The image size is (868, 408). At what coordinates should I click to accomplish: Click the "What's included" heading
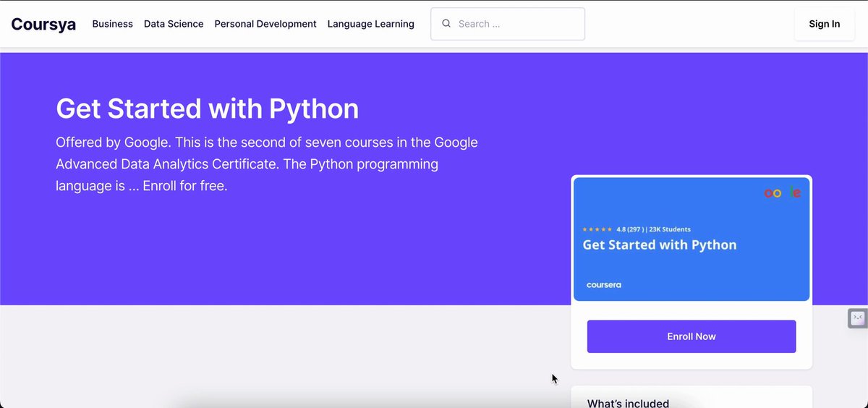tap(628, 403)
